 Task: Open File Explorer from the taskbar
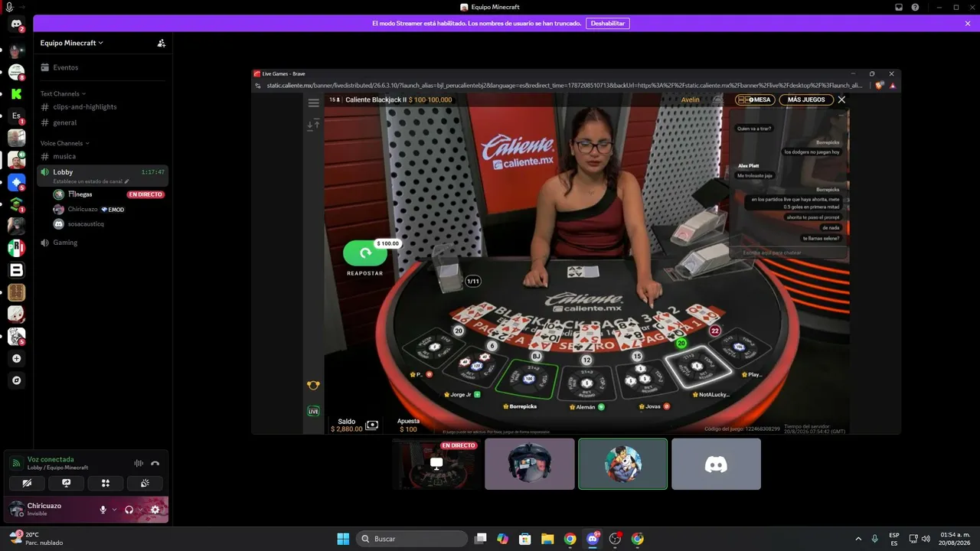click(x=547, y=539)
